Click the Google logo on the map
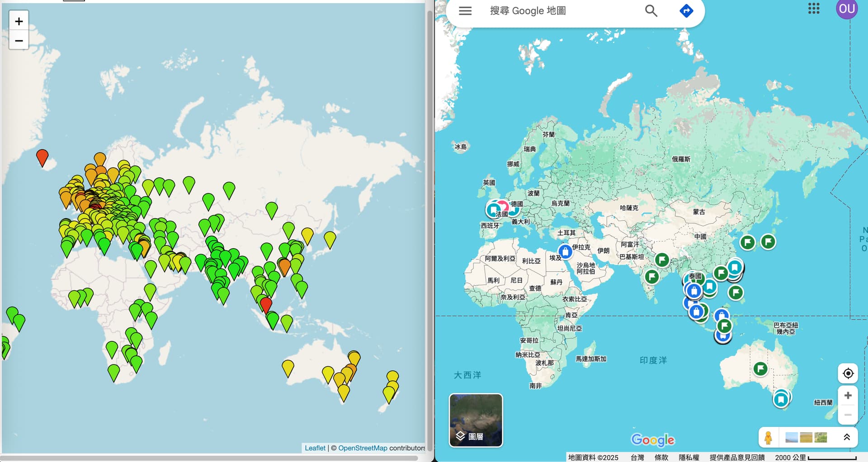The height and width of the screenshot is (462, 868). pos(653,440)
